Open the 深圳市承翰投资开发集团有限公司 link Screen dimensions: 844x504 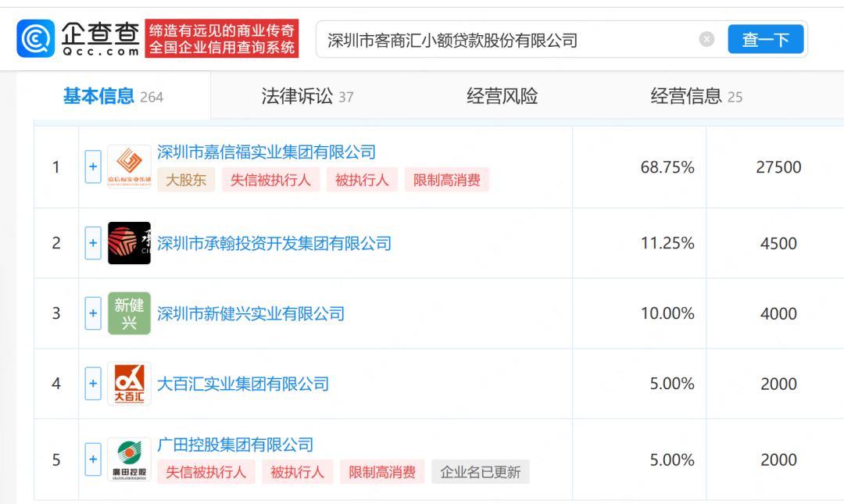click(x=274, y=243)
